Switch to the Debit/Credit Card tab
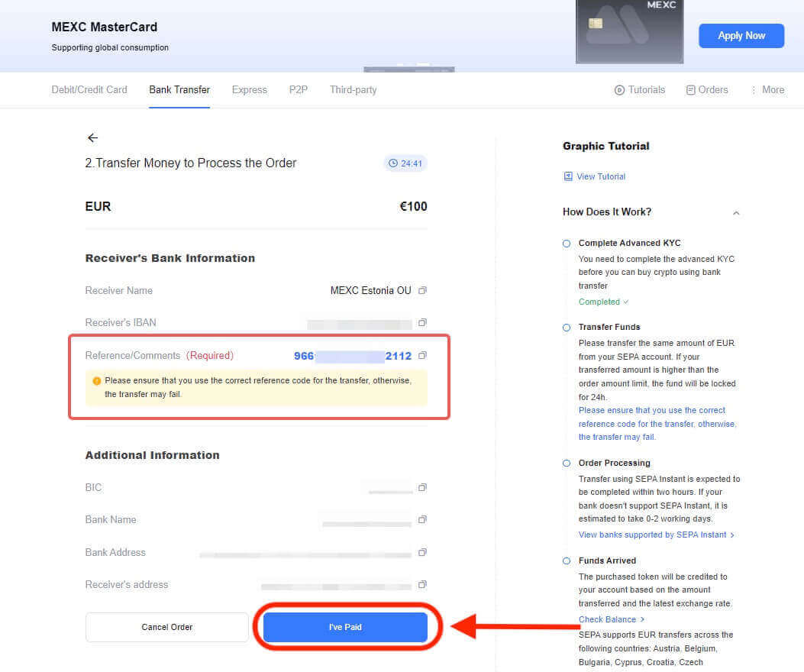The width and height of the screenshot is (804, 672). 89,90
